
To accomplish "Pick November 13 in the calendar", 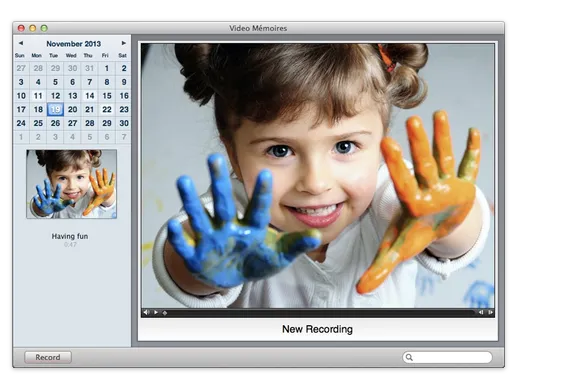I will (x=73, y=96).
